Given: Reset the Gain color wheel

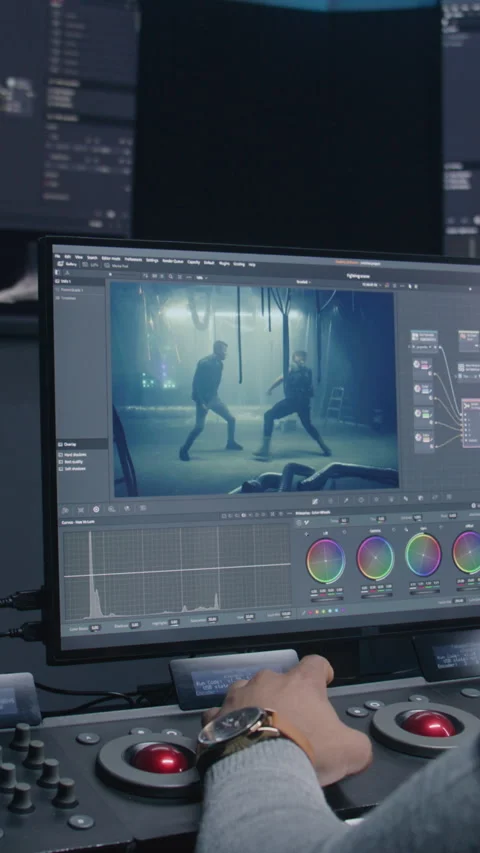Looking at the screenshot, I should pyautogui.click(x=440, y=527).
